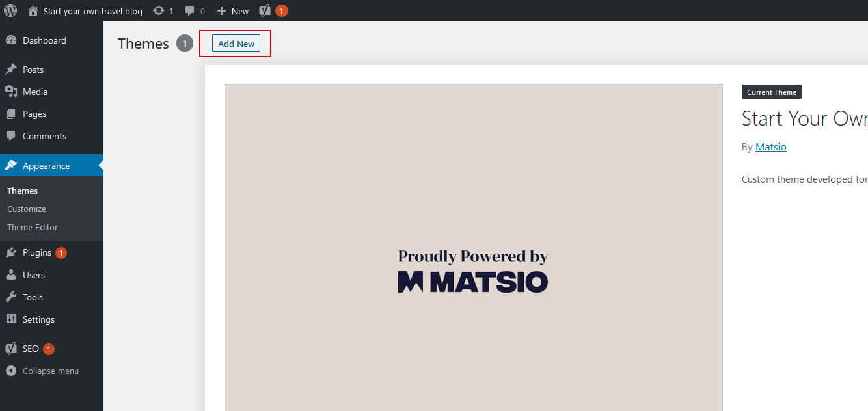
Task: Click the New label in admin bar
Action: (x=240, y=11)
